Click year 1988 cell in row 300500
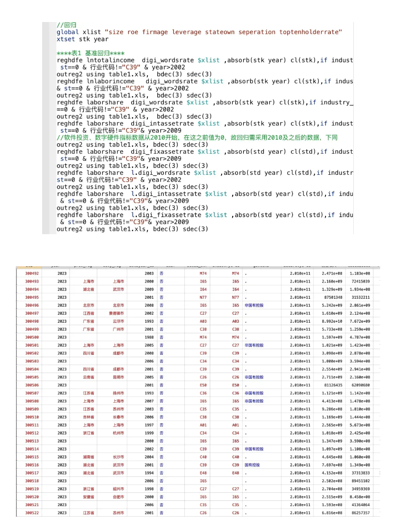This screenshot has width=406, height=532. point(149,337)
